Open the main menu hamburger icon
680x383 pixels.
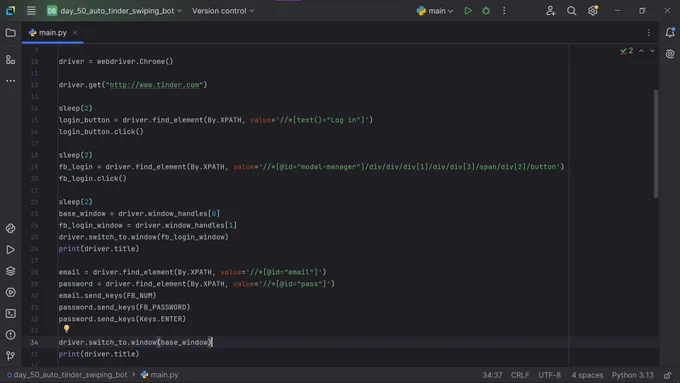point(31,11)
